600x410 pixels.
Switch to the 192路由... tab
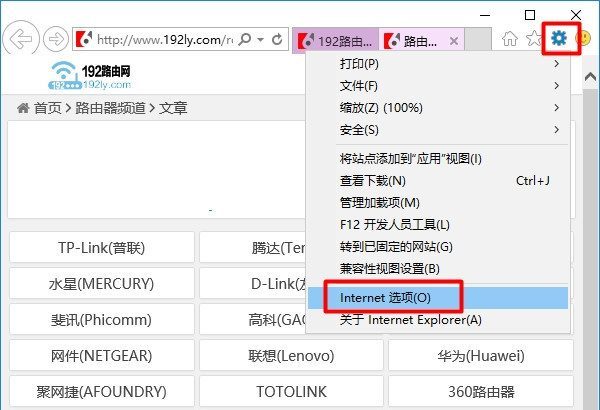click(x=336, y=40)
